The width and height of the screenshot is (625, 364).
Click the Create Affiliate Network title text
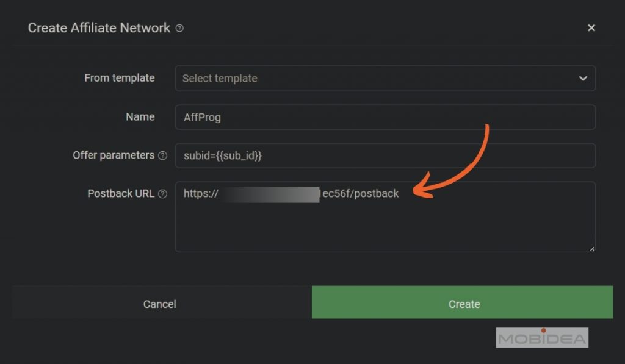point(99,28)
